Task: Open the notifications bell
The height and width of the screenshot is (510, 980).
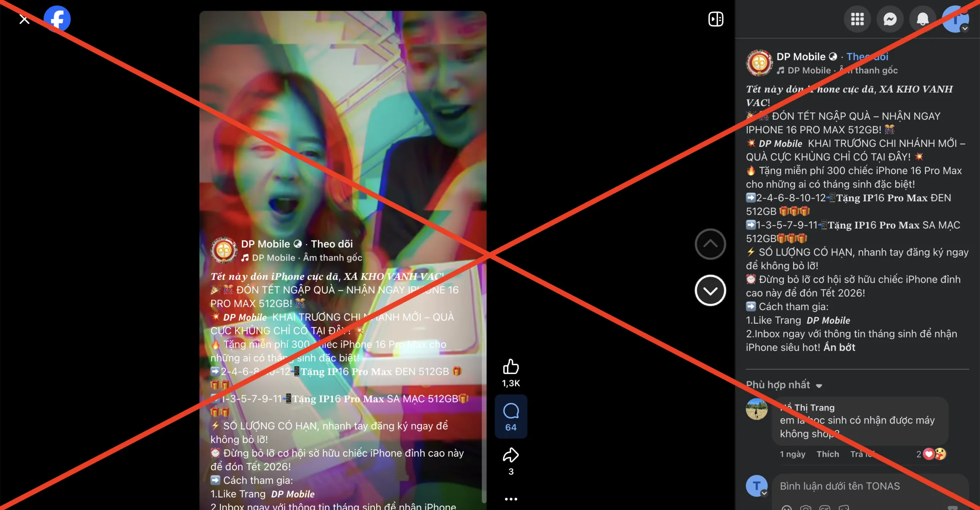Action: pyautogui.click(x=923, y=19)
